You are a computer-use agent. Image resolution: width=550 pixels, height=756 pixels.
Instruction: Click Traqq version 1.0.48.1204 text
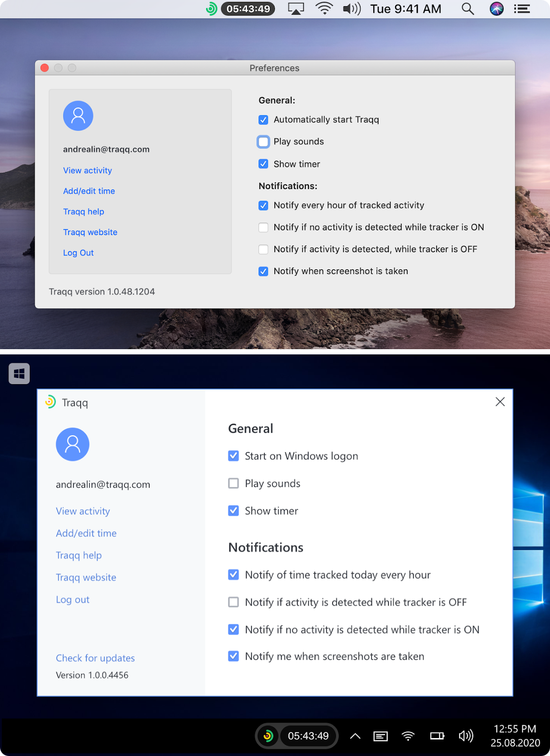tap(102, 292)
